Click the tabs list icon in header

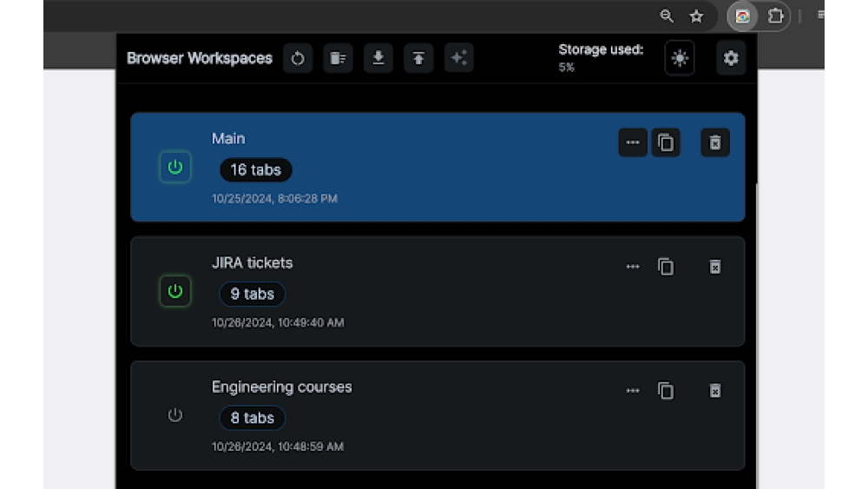coord(338,58)
